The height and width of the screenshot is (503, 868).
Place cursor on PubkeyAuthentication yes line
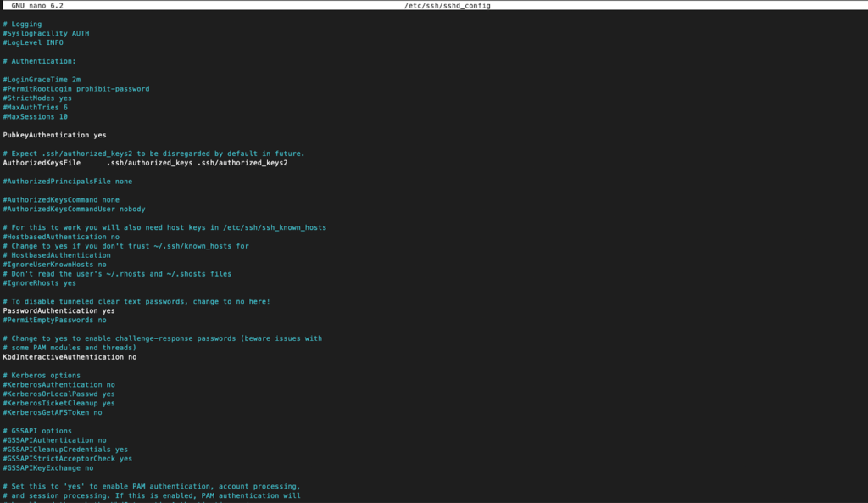point(54,135)
